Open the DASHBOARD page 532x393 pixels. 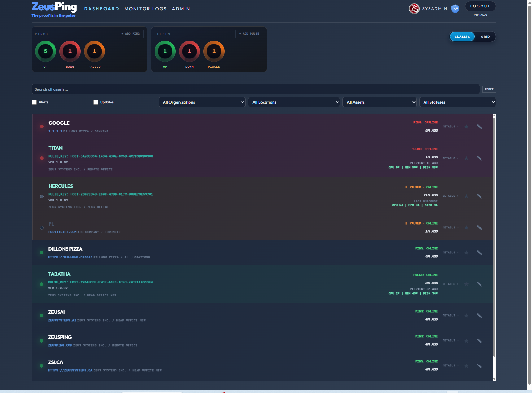[102, 9]
